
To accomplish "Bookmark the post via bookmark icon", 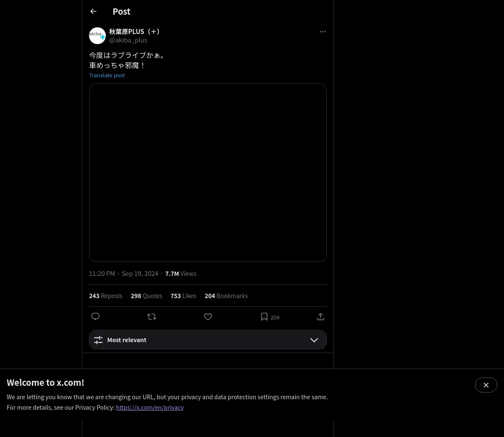I will [x=264, y=317].
